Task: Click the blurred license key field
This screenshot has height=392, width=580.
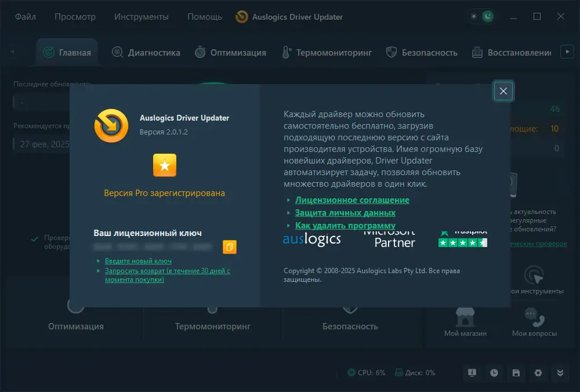Action: 153,246
